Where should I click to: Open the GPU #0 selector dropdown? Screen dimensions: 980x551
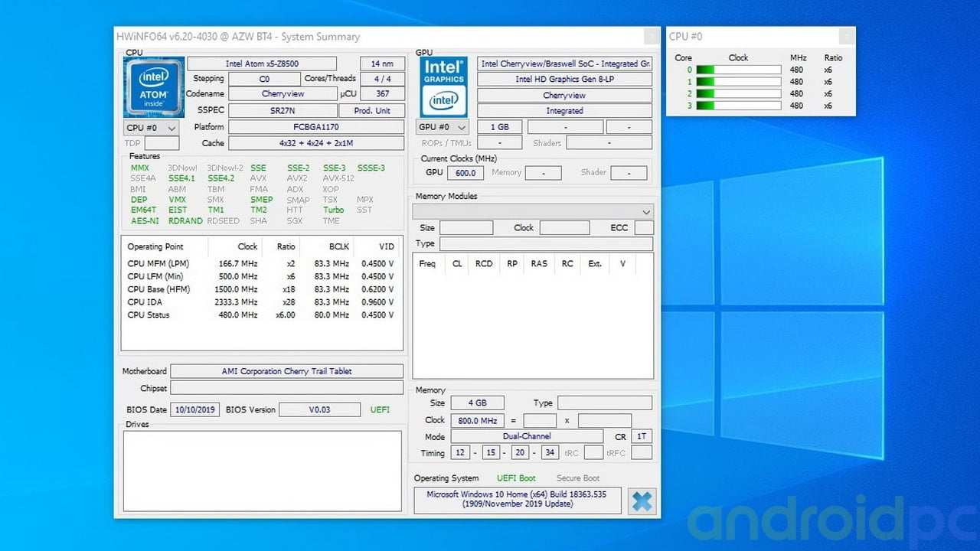pyautogui.click(x=443, y=127)
